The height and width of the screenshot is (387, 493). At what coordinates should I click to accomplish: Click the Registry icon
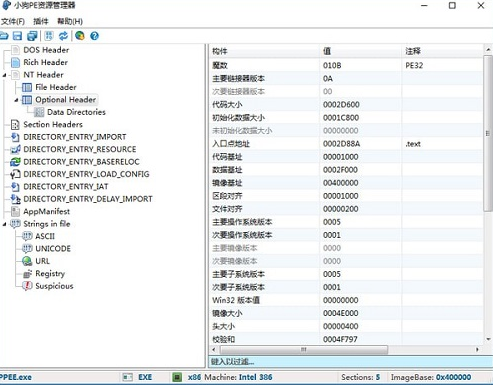pyautogui.click(x=27, y=274)
